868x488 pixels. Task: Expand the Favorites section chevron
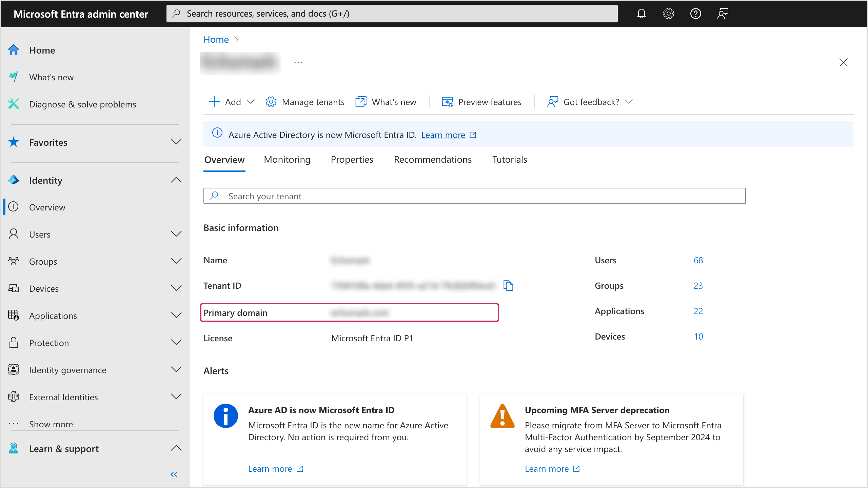point(176,142)
